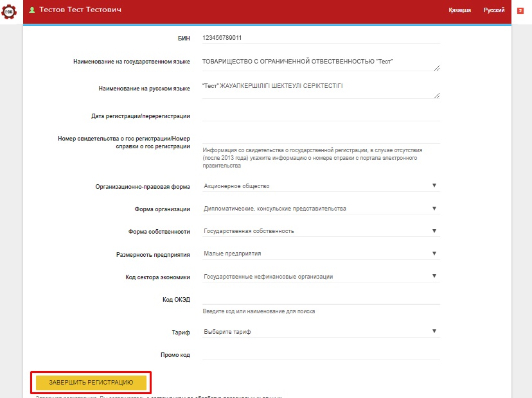Screen dimensions: 532x398
Task: Focus the Промо код input field
Action: 320,354
